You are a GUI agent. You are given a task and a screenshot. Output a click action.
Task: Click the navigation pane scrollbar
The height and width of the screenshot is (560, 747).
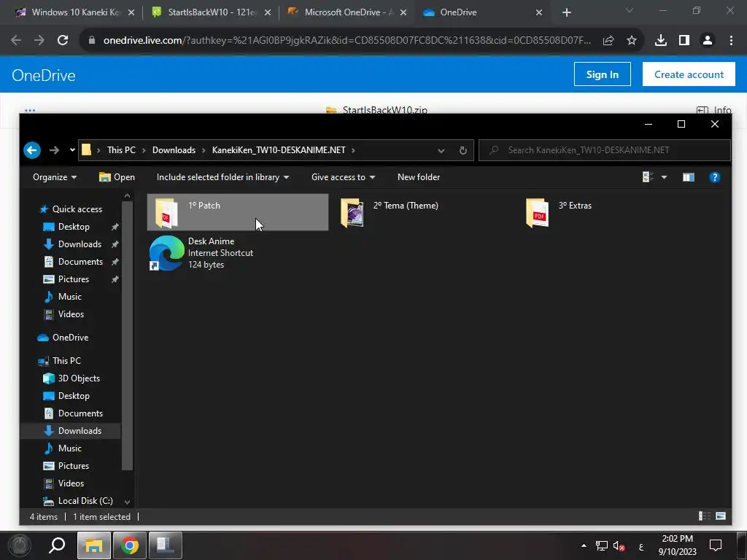(127, 335)
